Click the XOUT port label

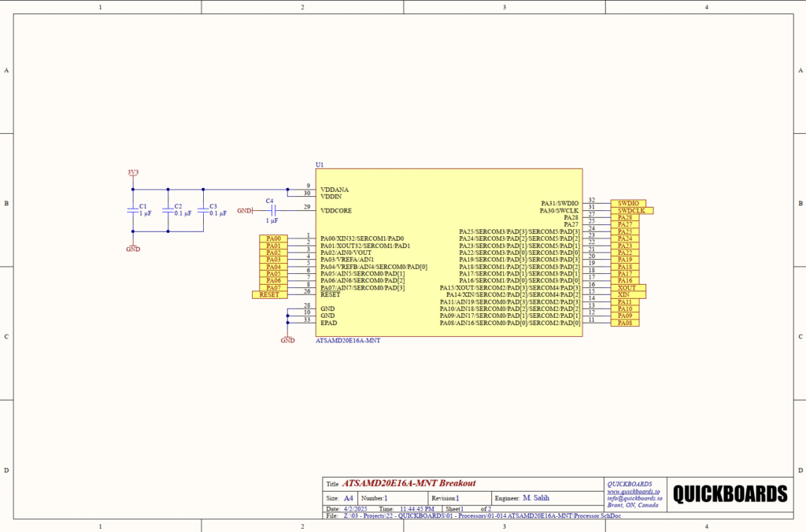pyautogui.click(x=628, y=288)
